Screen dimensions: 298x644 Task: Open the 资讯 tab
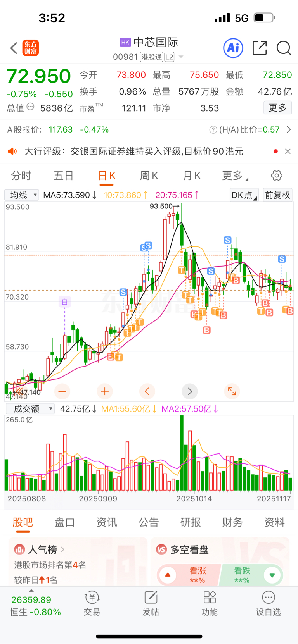click(107, 523)
